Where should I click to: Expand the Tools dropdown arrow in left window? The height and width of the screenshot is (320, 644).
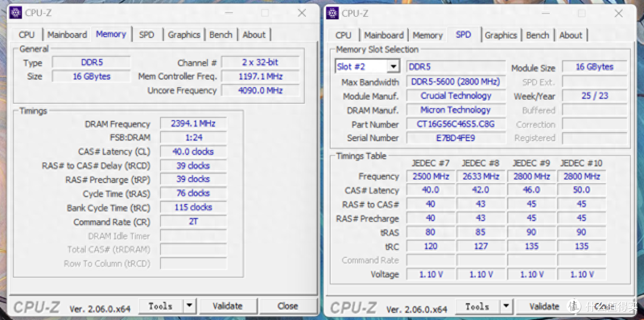189,306
